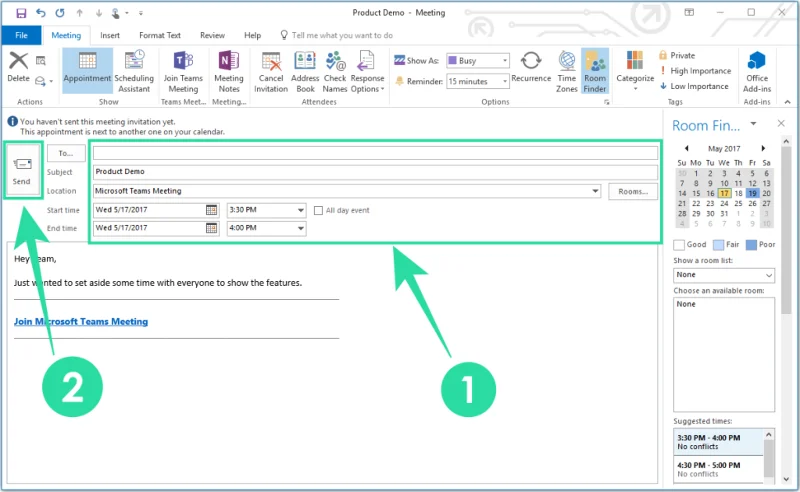Toggle the Room Finder pane button
The height and width of the screenshot is (492, 800).
(x=595, y=71)
